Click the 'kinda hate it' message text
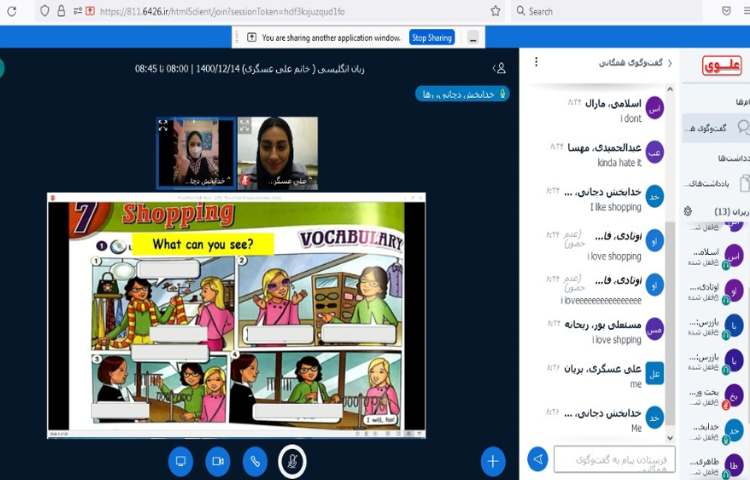750x480 pixels. click(x=619, y=163)
